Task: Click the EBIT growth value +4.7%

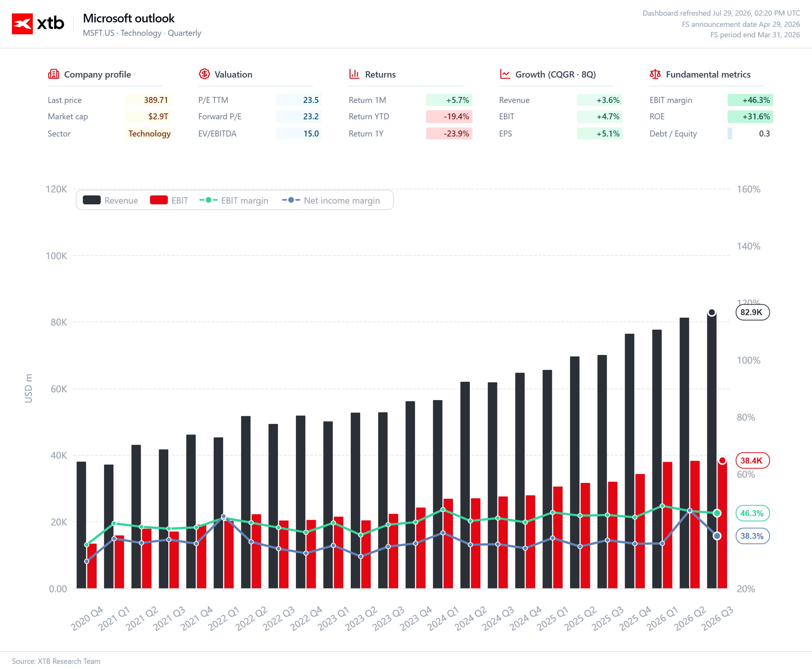Action: [x=600, y=116]
